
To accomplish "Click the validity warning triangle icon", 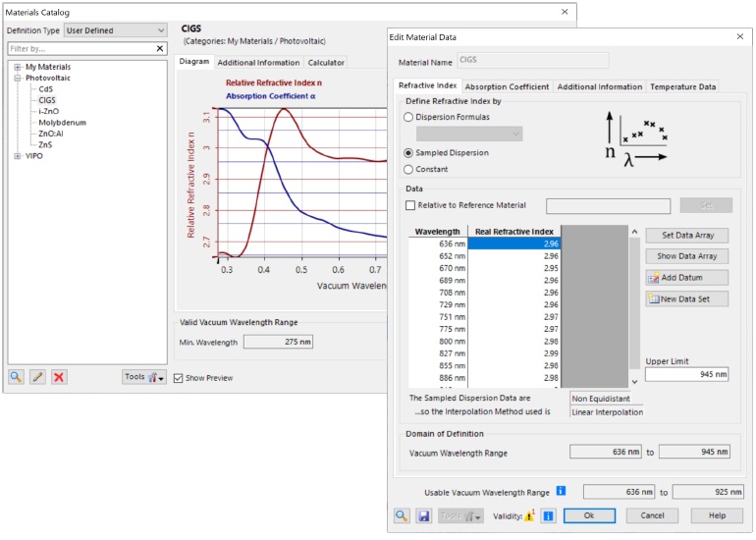I will pyautogui.click(x=528, y=515).
